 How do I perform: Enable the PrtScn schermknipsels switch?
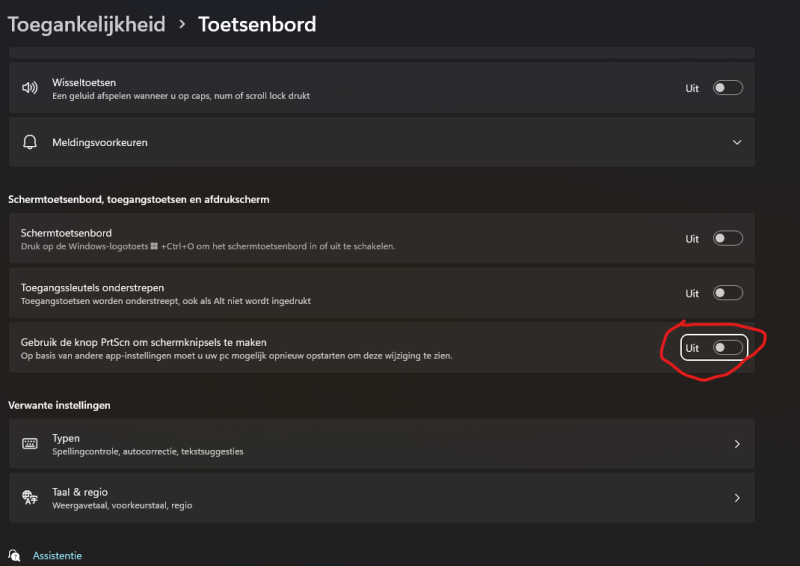click(x=727, y=348)
